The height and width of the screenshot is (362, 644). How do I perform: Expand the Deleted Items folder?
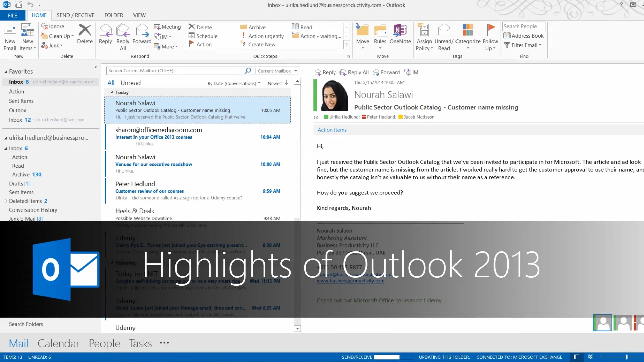(6, 201)
